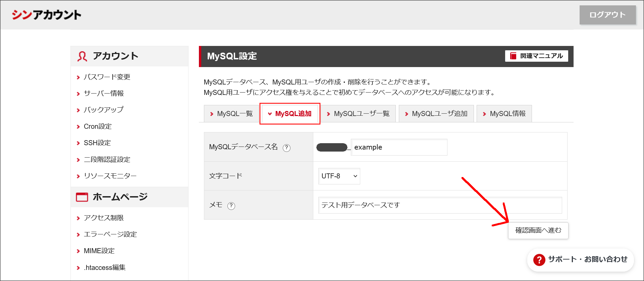The height and width of the screenshot is (281, 644).
Task: Go to the MySQLユーザ追加 tab
Action: click(436, 114)
